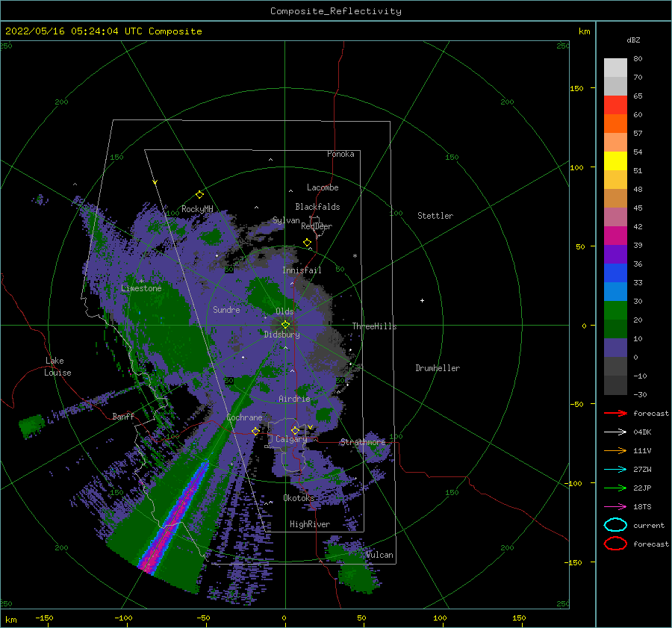
Task: Click the Didsbury label
Action: [282, 335]
